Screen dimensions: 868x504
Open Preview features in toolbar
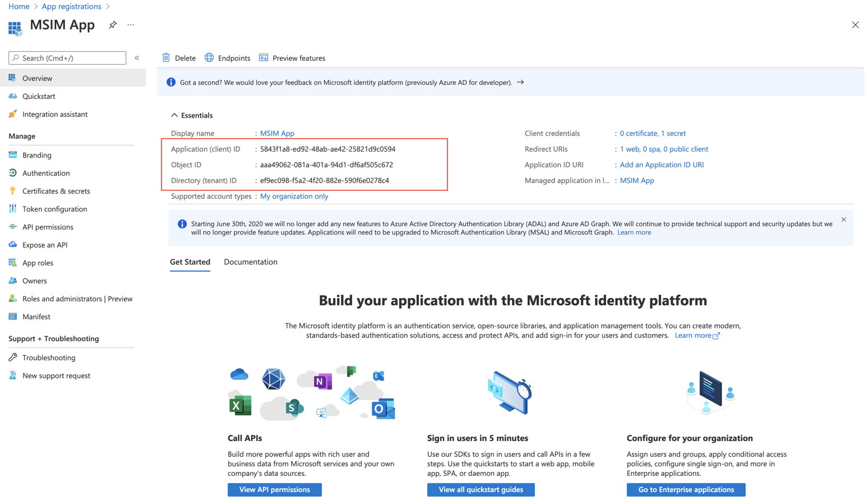click(x=292, y=58)
